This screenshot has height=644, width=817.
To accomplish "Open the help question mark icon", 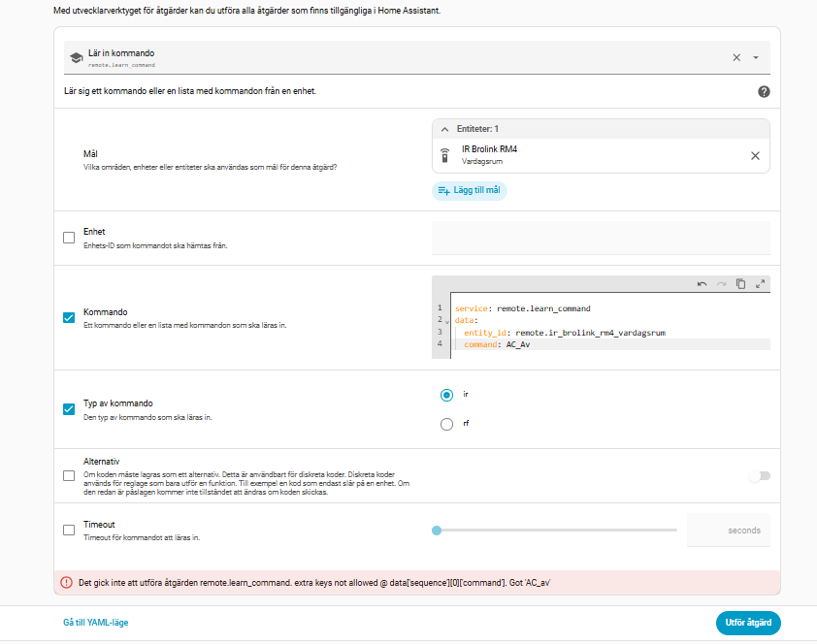I will [x=764, y=91].
